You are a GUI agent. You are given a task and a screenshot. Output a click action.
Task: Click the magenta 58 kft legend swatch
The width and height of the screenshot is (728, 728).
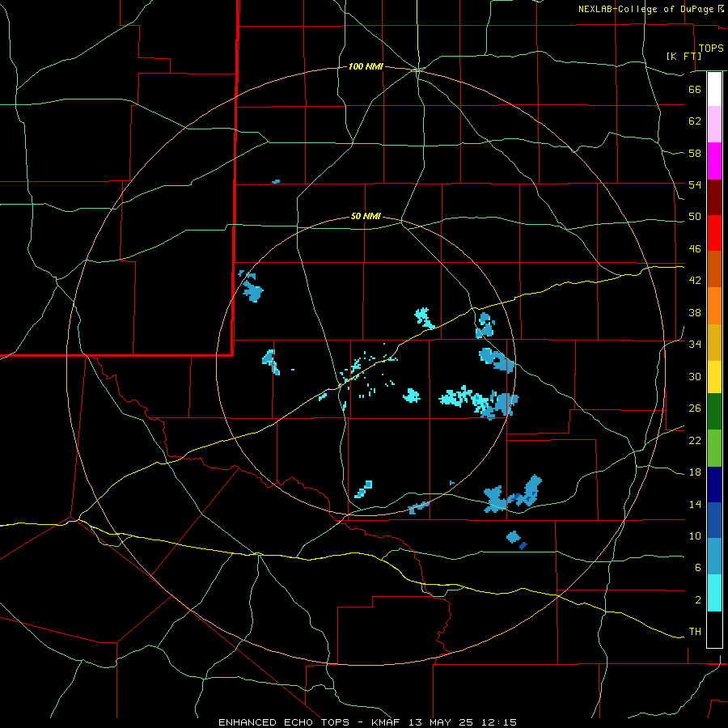click(714, 161)
